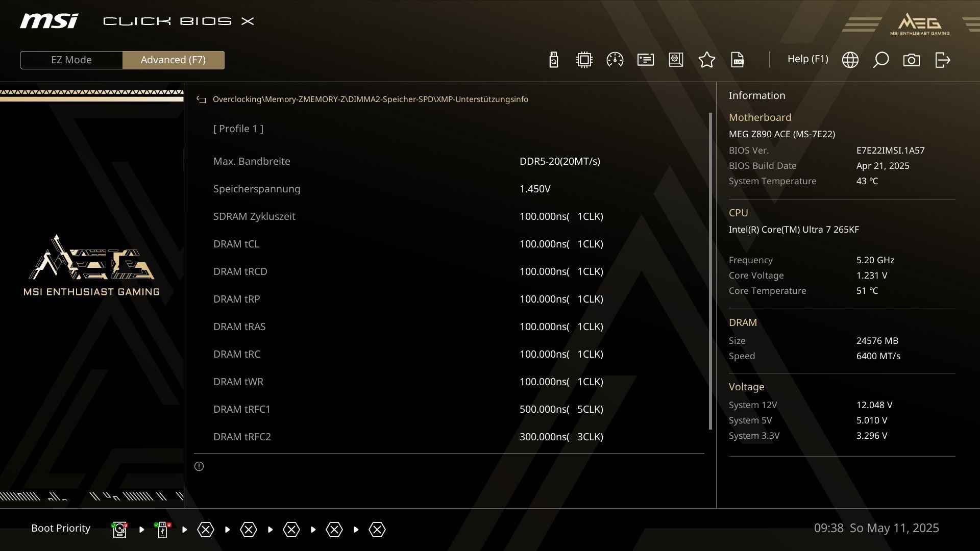
Task: Exit BIOS using the exit icon
Action: [942, 60]
